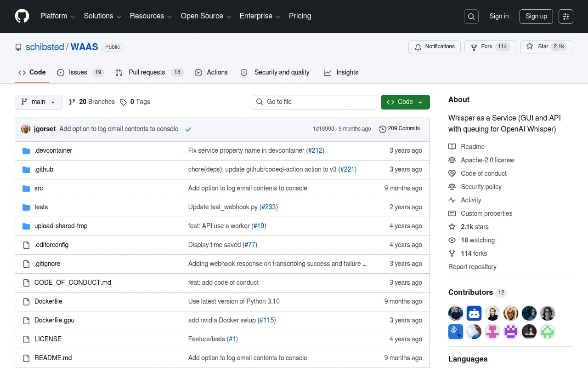Click the file icon for .editorconfig
This screenshot has height=368, width=588.
[26, 245]
